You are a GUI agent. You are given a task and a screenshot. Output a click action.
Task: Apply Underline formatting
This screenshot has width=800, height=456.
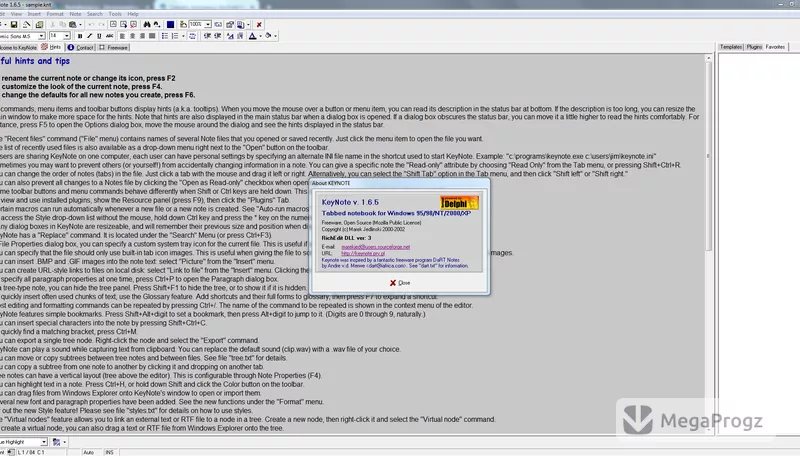point(99,36)
